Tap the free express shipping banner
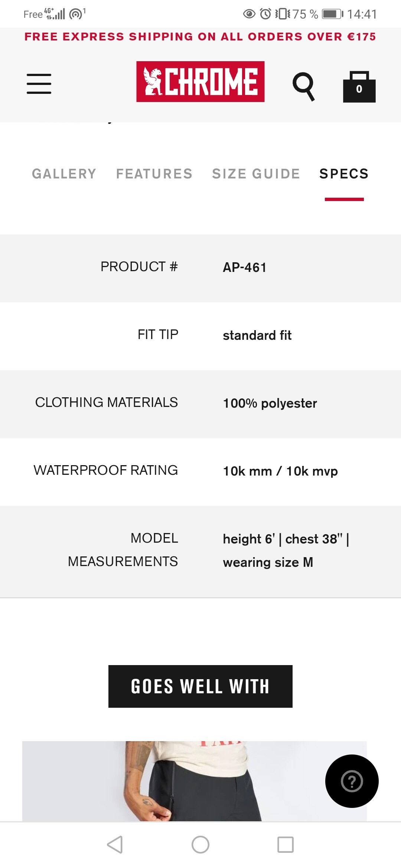401x868 pixels. [200, 37]
